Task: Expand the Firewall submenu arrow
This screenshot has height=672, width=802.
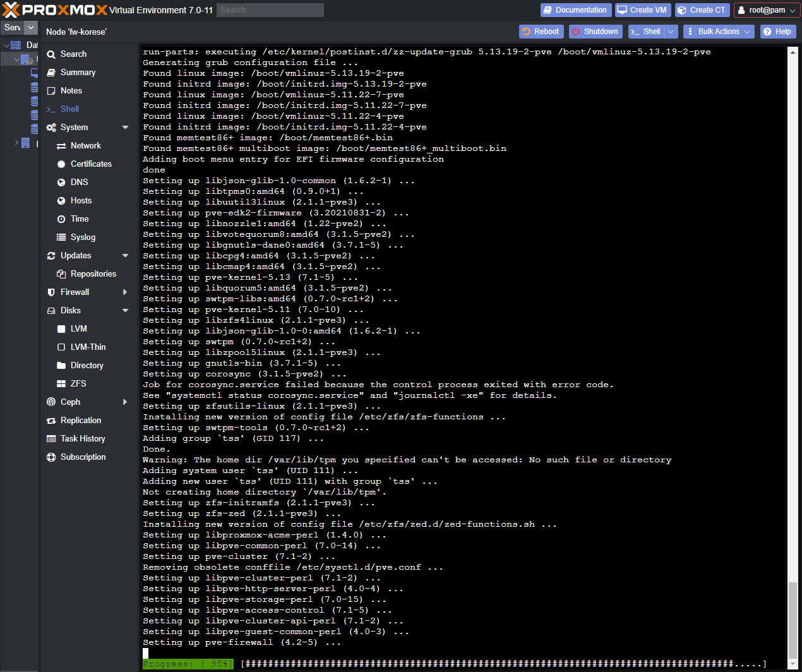Action: 125,292
